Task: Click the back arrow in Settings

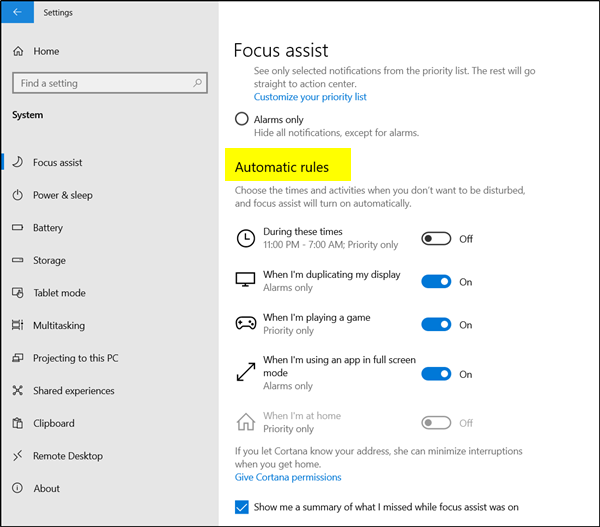Action: click(17, 13)
